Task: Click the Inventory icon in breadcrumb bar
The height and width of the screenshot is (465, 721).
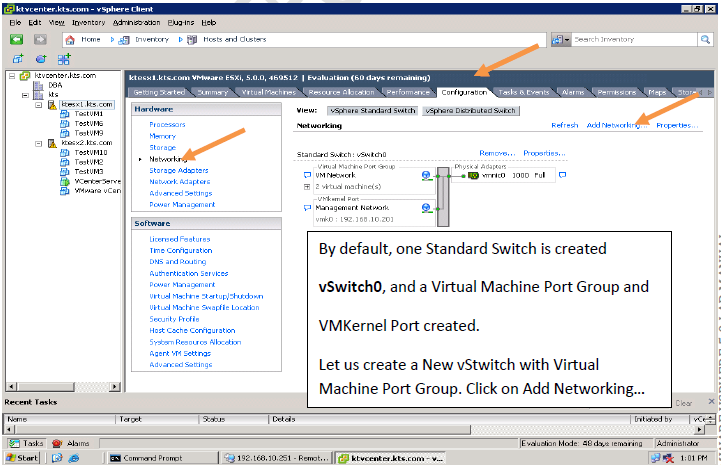Action: [124, 40]
